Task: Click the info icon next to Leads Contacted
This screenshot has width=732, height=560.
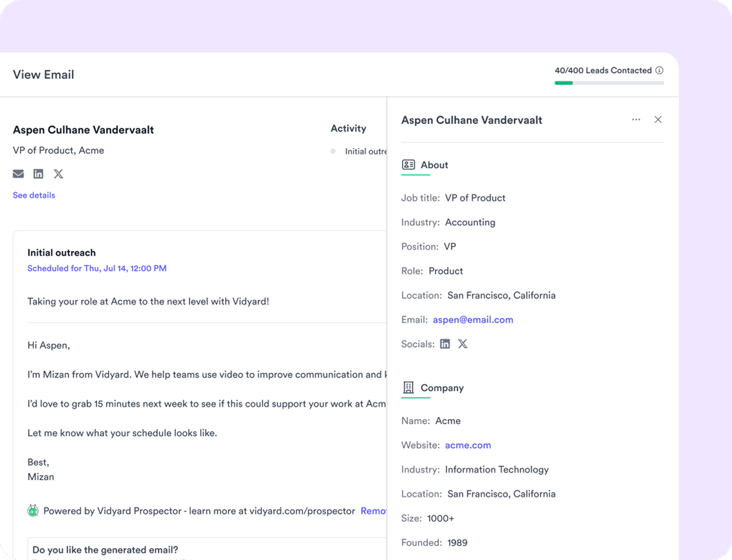Action: [x=659, y=70]
